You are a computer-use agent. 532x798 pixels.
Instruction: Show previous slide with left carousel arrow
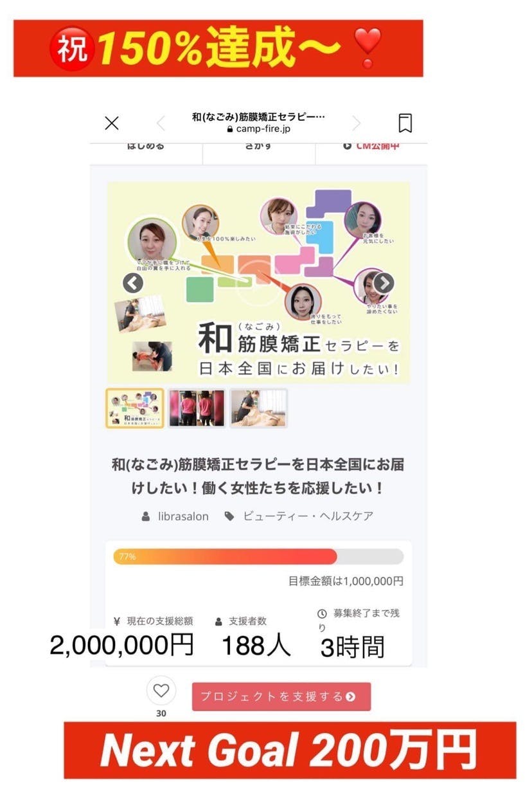coord(133,283)
